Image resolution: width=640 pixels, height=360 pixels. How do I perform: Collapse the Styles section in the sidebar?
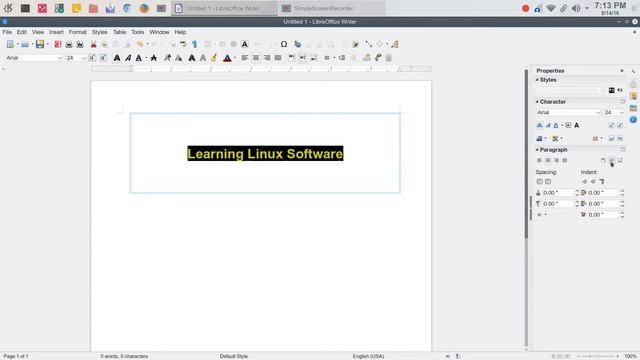pos(537,80)
